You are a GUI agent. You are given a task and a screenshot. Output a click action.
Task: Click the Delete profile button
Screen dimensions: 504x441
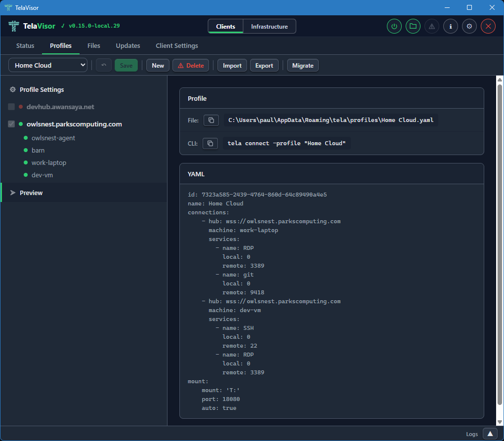click(x=191, y=66)
